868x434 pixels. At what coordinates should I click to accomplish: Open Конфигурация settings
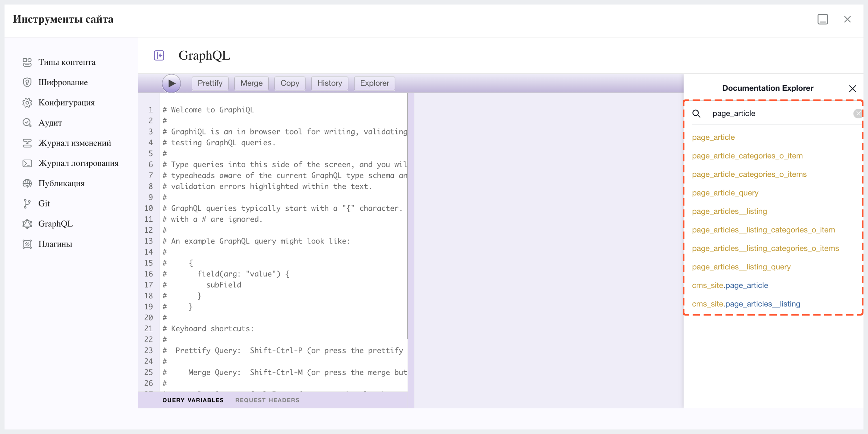point(66,102)
